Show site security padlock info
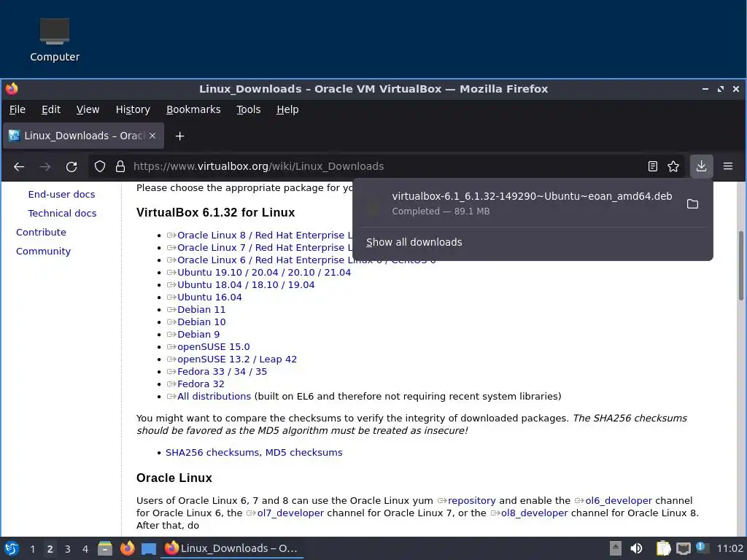Image resolution: width=747 pixels, height=560 pixels. pyautogui.click(x=120, y=166)
